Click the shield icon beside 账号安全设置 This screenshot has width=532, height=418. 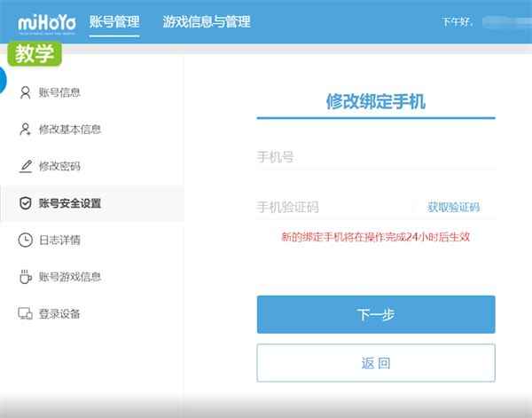pyautogui.click(x=25, y=203)
